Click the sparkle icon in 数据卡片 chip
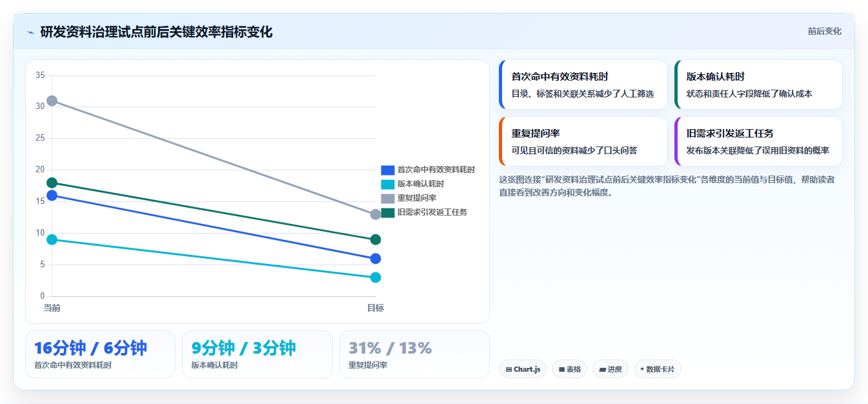 click(642, 369)
